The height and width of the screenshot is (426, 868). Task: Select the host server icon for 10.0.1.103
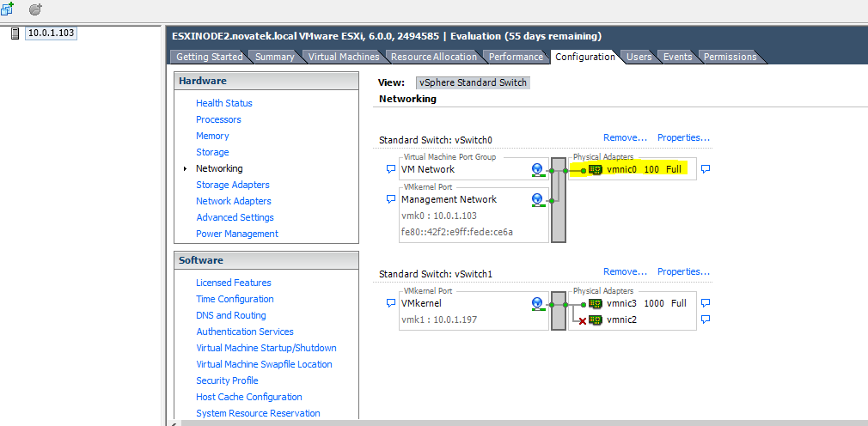click(x=15, y=33)
